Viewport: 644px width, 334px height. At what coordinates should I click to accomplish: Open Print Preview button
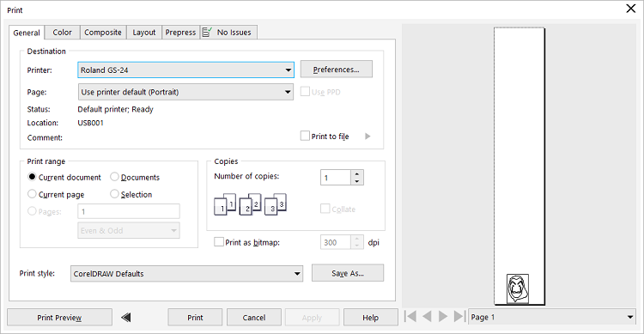[x=59, y=318]
